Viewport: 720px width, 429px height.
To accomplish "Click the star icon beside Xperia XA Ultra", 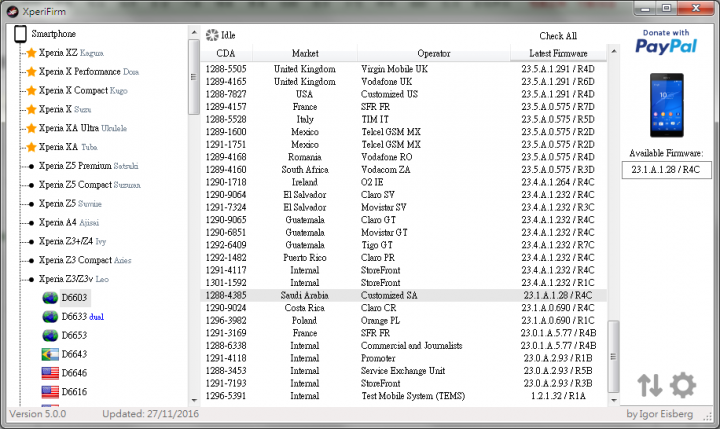I will pos(31,128).
